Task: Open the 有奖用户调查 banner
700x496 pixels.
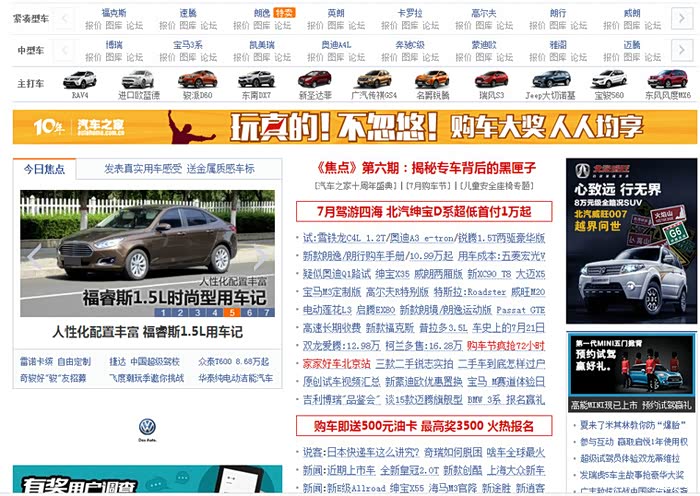Action: (147, 479)
